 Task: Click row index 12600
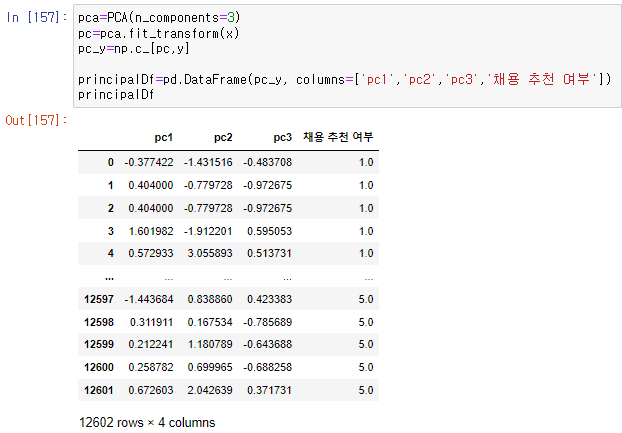[99, 368]
